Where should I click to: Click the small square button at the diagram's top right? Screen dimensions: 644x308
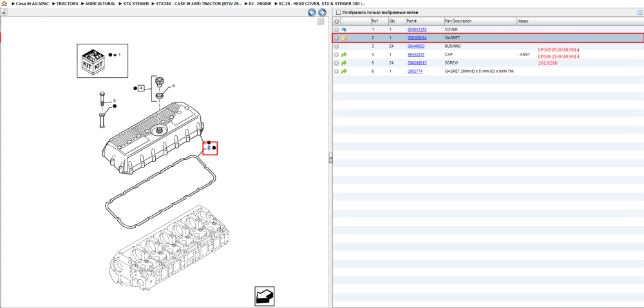click(x=321, y=21)
